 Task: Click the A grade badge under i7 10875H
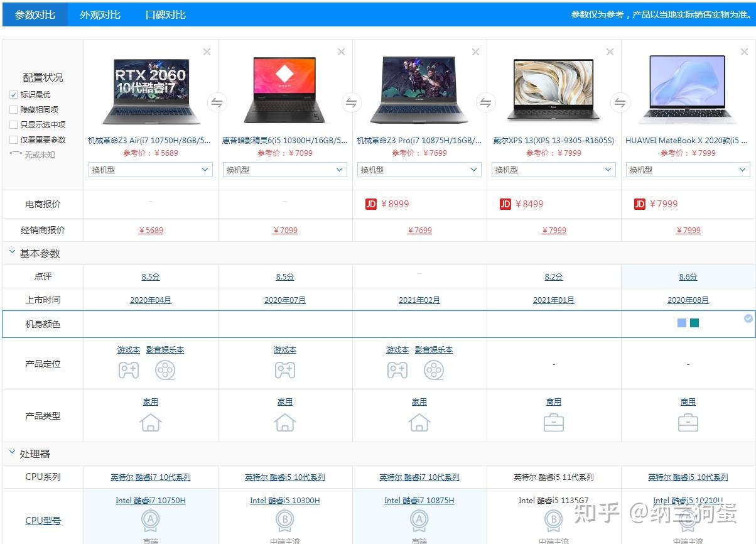pyautogui.click(x=419, y=521)
